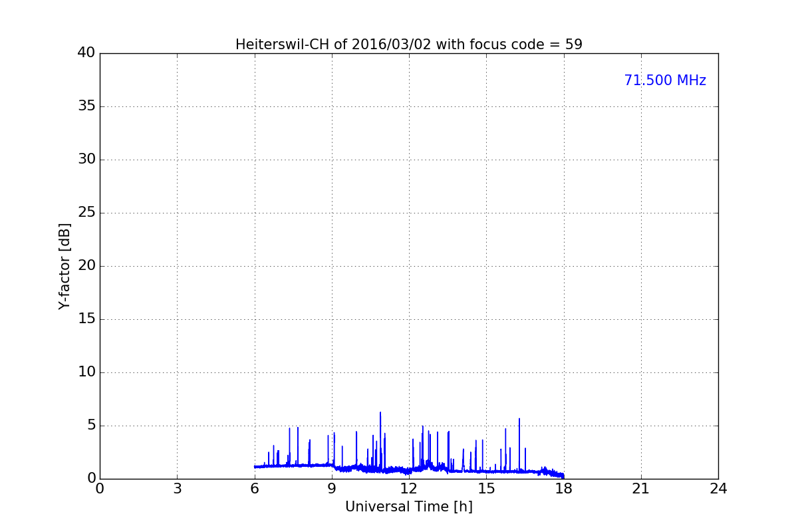
Task: Click the x-axis tick label 3
Action: (177, 489)
